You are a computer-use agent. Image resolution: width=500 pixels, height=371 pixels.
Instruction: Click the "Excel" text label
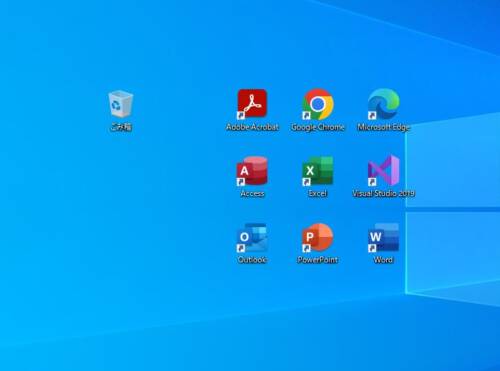(318, 193)
